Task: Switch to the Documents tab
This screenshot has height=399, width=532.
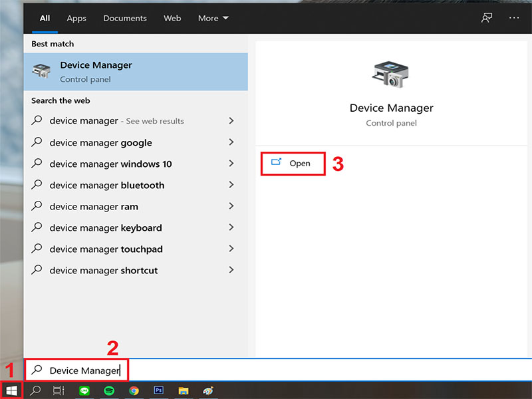Action: pos(125,18)
